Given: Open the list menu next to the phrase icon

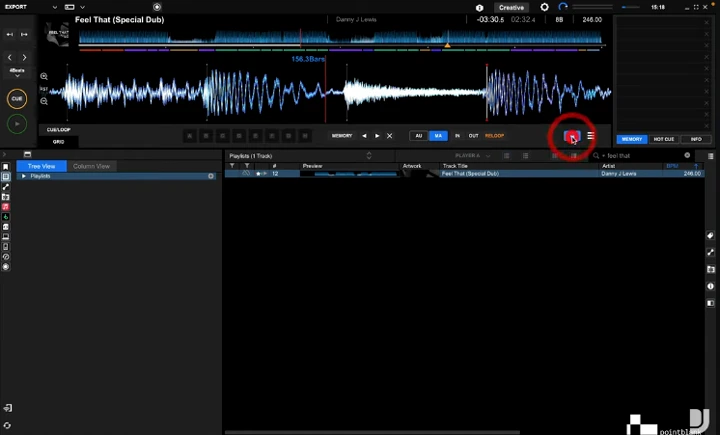Looking at the screenshot, I should coord(590,136).
